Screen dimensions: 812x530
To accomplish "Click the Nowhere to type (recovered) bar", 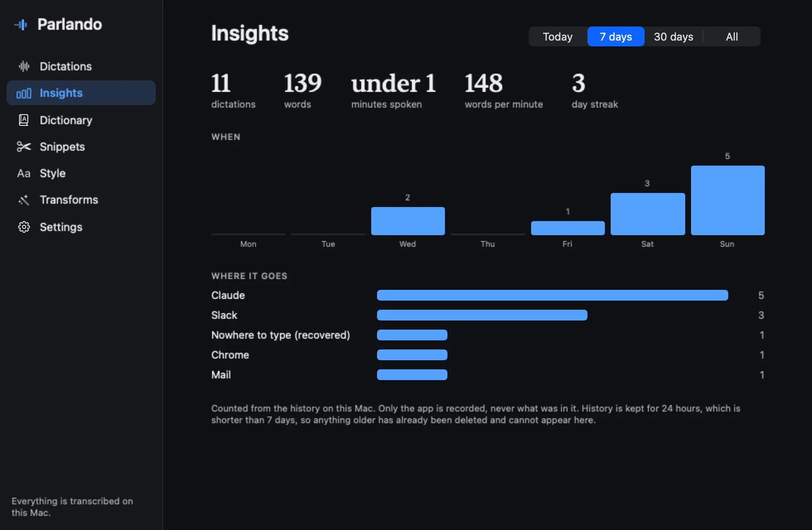I will 412,335.
